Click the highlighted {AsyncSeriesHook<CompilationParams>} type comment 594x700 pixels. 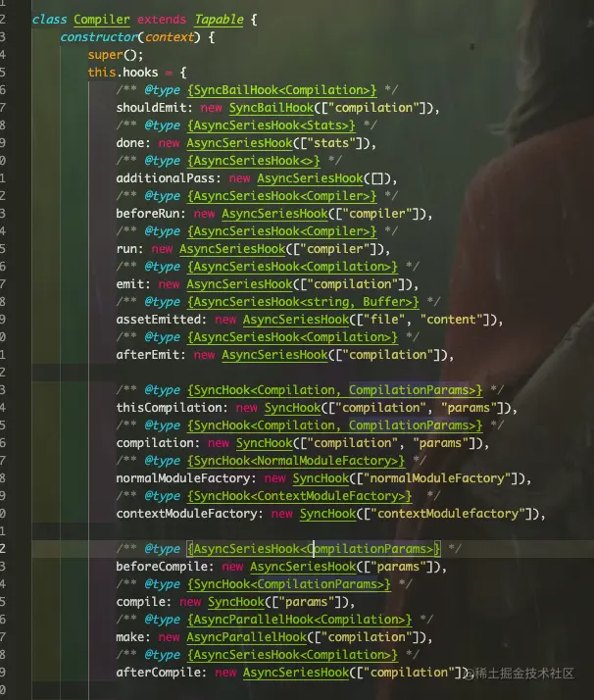[x=314, y=549]
